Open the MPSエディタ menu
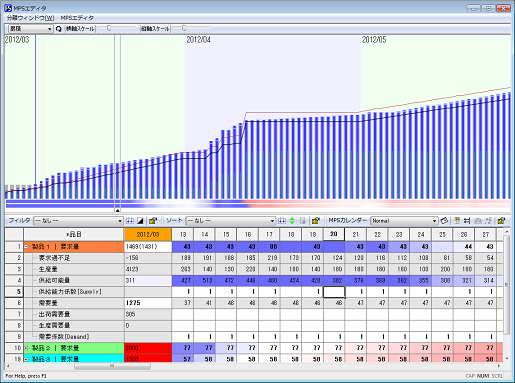 point(77,18)
